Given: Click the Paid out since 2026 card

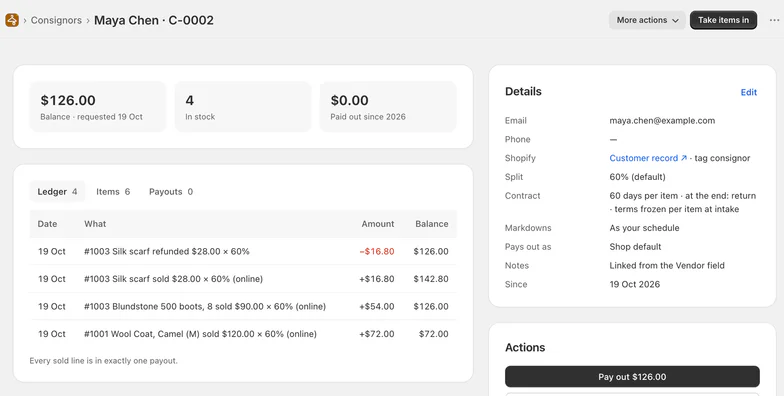Looking at the screenshot, I should pos(388,107).
